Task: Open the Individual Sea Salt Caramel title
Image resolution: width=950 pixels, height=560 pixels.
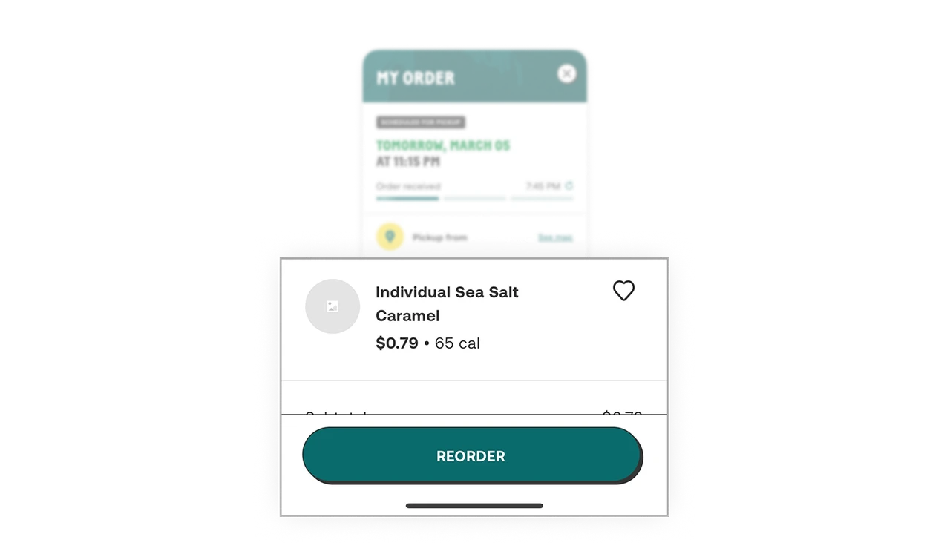Action: point(447,303)
